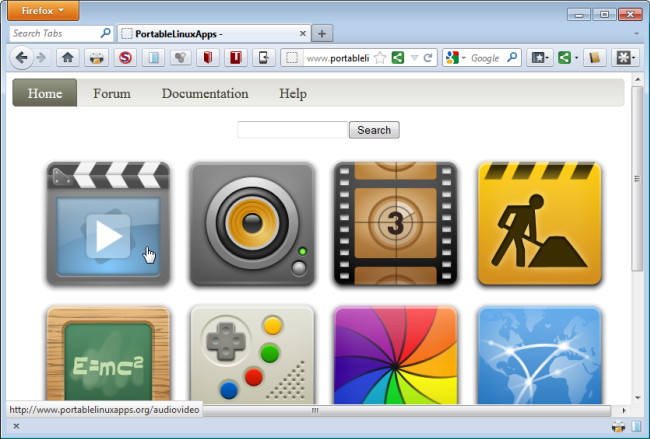Click the vertical scrollbar down arrow
The image size is (650, 439).
tap(638, 398)
